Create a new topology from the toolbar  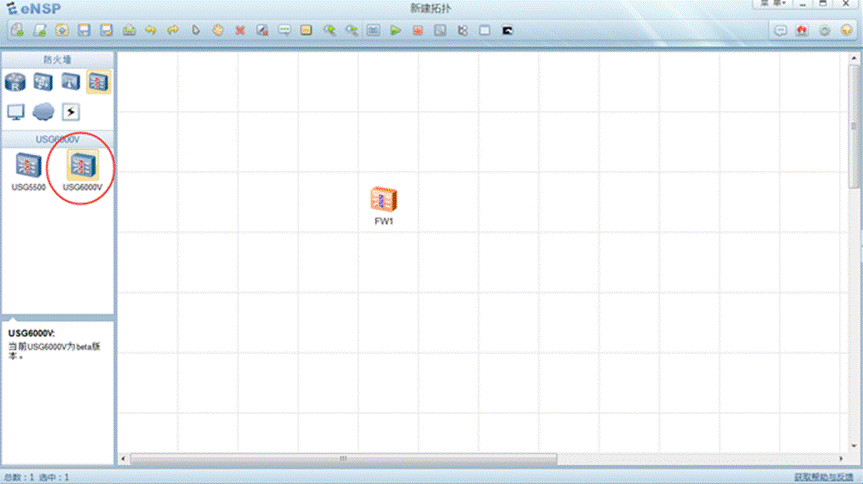17,30
